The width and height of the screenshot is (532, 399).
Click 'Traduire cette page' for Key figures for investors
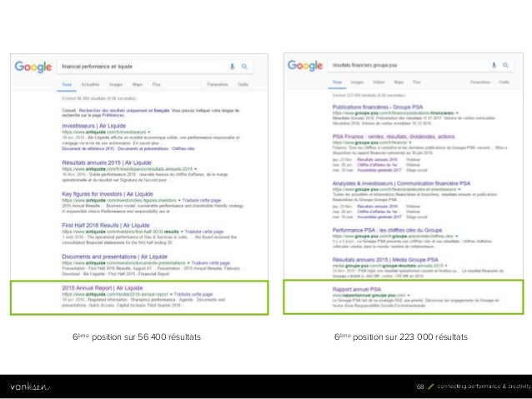coord(202,201)
